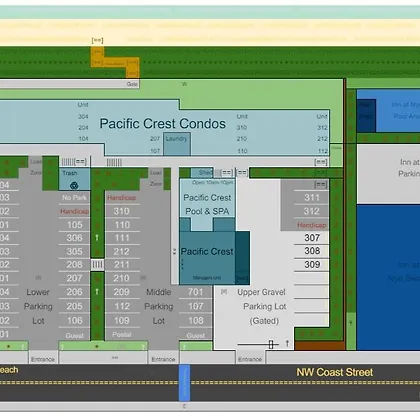Click the Guest space below space 106
Viewport: 420px width, 420px height.
pos(74,335)
